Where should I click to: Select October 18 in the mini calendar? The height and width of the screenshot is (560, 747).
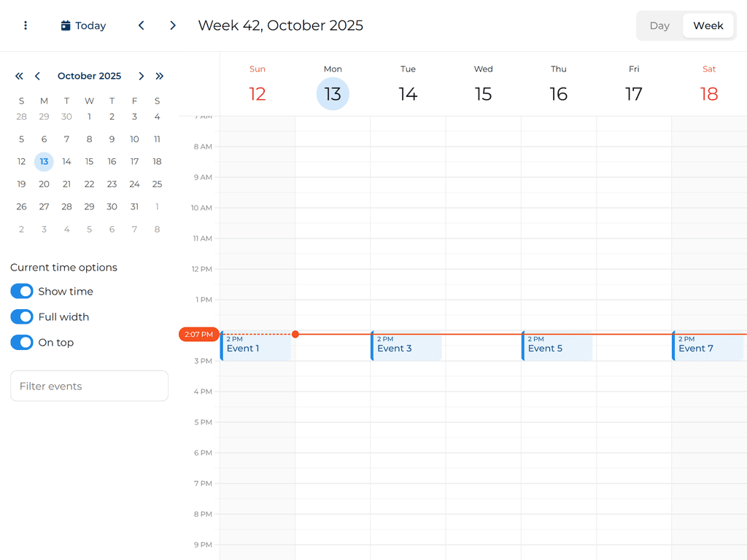pos(157,161)
